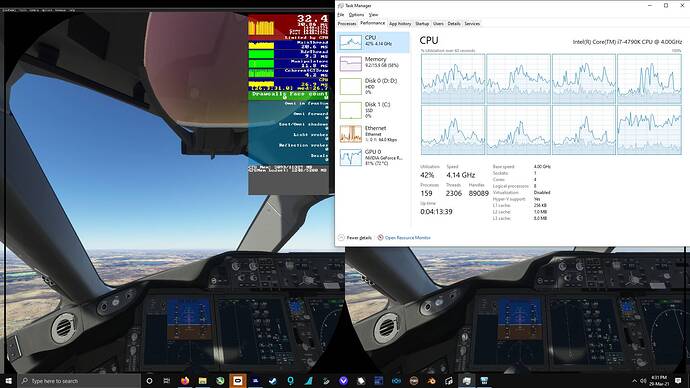Select Disk 1 (C:) performance entry
The image size is (690, 388).
(374, 110)
